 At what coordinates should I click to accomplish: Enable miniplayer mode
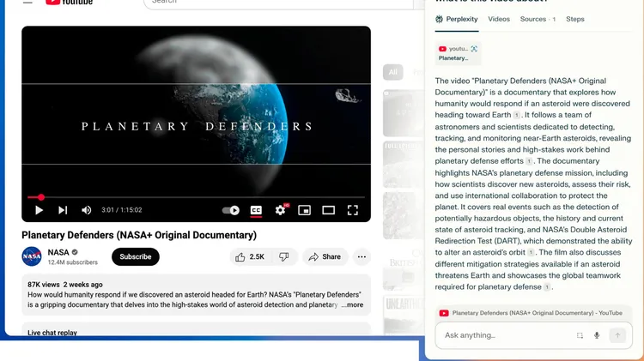(304, 210)
